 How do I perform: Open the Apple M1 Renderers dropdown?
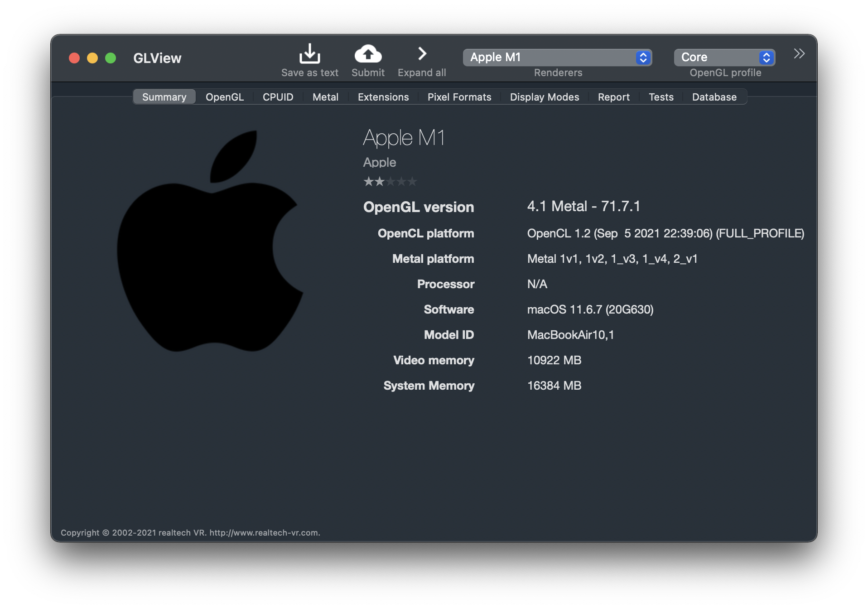557,58
